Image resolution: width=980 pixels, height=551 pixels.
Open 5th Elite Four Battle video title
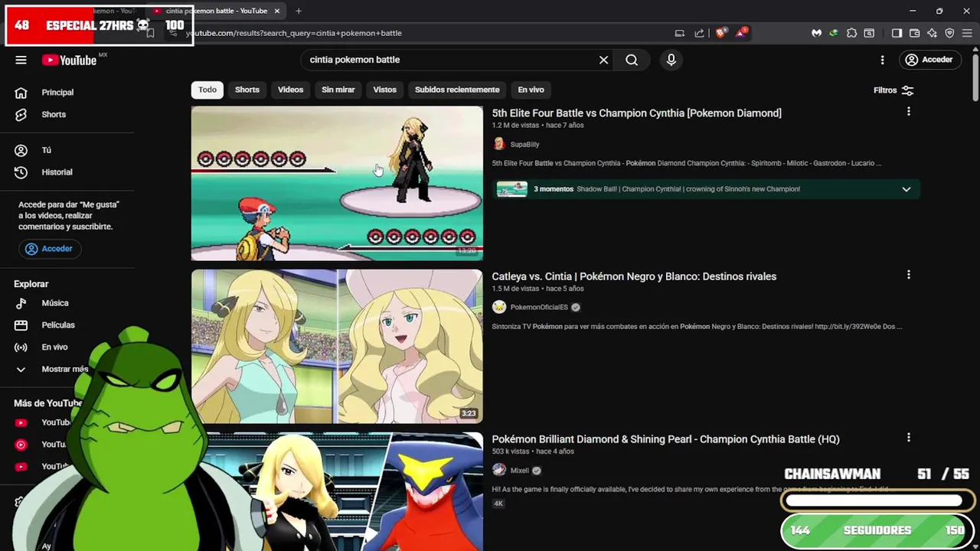pyautogui.click(x=636, y=112)
